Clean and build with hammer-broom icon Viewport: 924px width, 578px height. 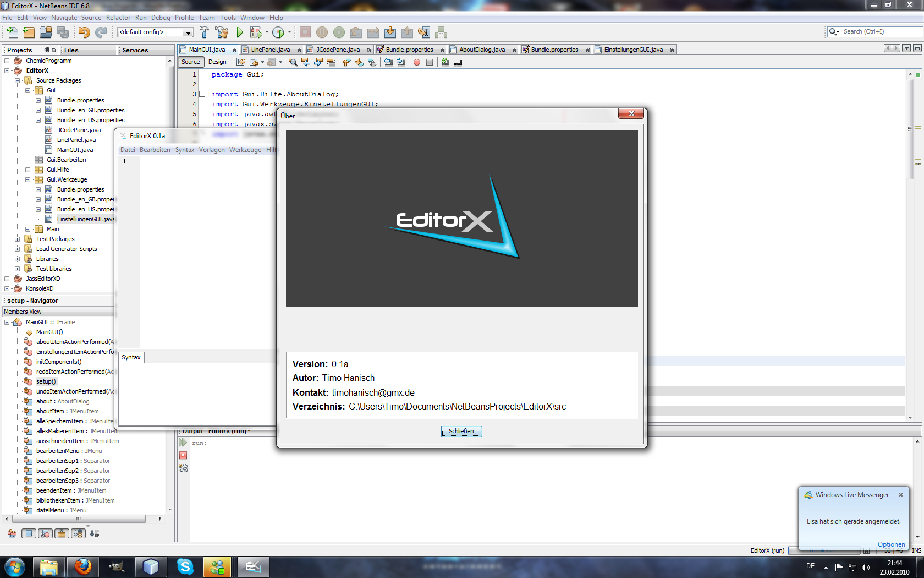[222, 32]
